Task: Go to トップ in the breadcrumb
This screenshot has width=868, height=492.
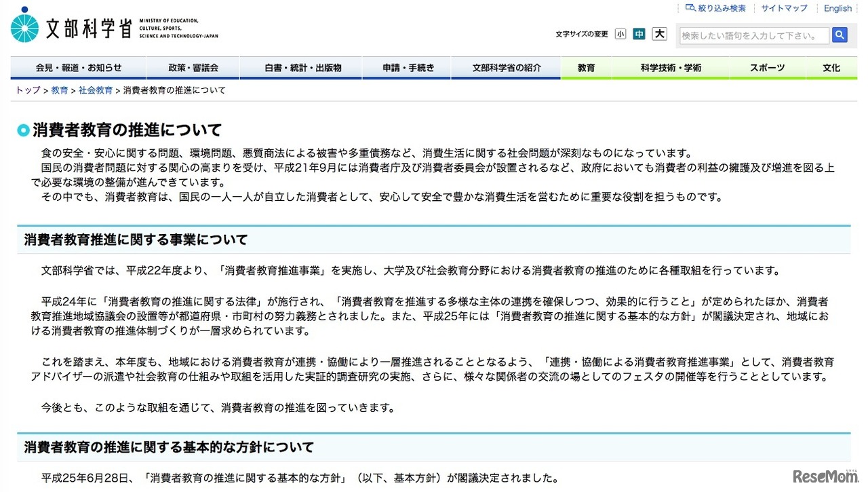Action: pyautogui.click(x=28, y=90)
